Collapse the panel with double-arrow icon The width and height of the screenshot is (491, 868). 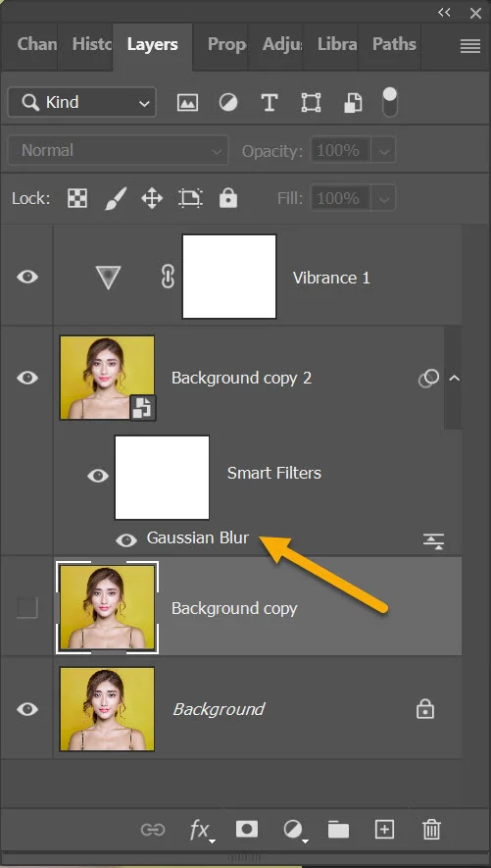click(444, 13)
